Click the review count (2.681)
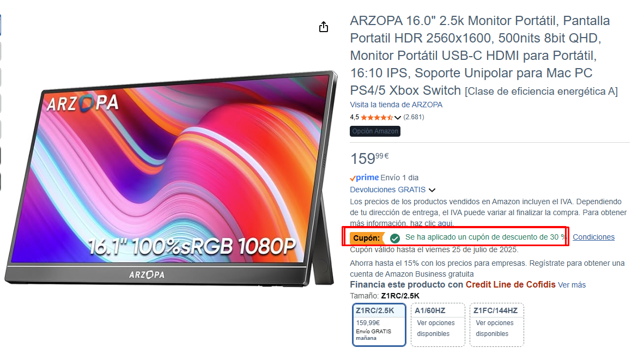This screenshot has height=348, width=644. [414, 117]
